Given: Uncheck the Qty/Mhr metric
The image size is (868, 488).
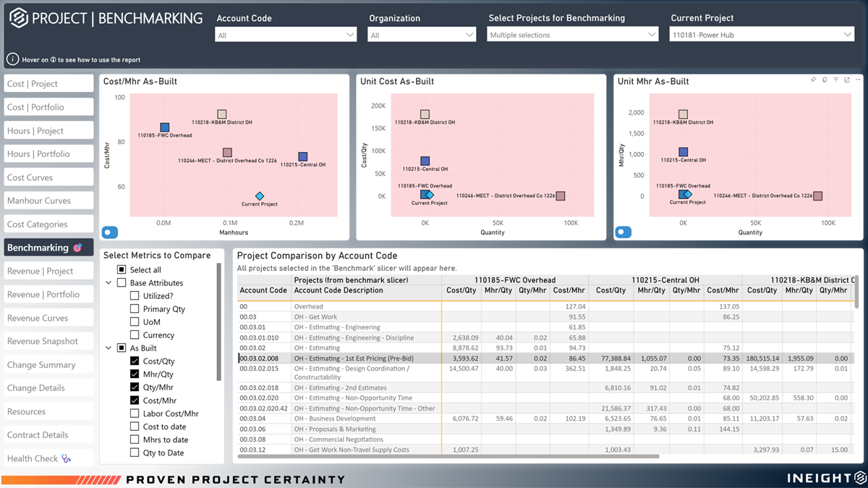Looking at the screenshot, I should (x=135, y=387).
